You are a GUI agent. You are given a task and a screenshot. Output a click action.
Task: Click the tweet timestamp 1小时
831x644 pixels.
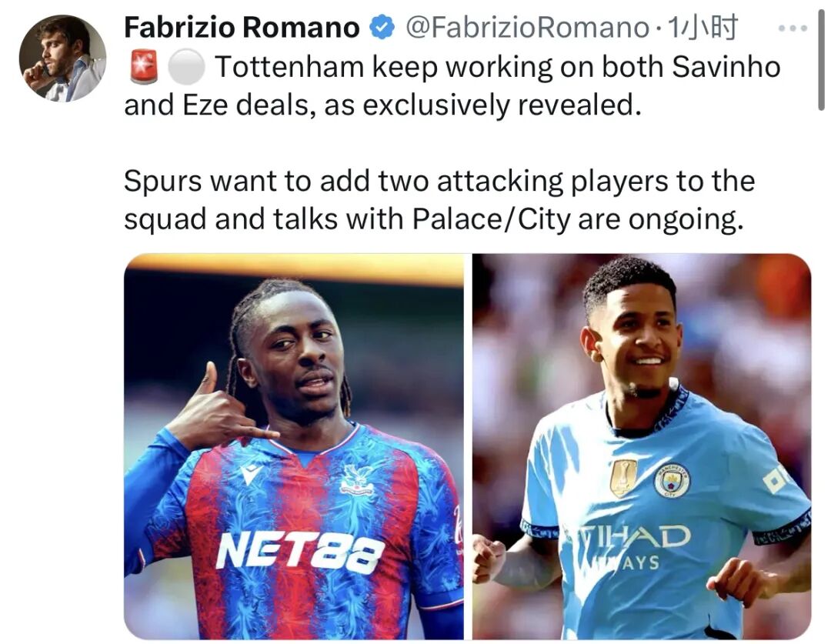click(703, 28)
